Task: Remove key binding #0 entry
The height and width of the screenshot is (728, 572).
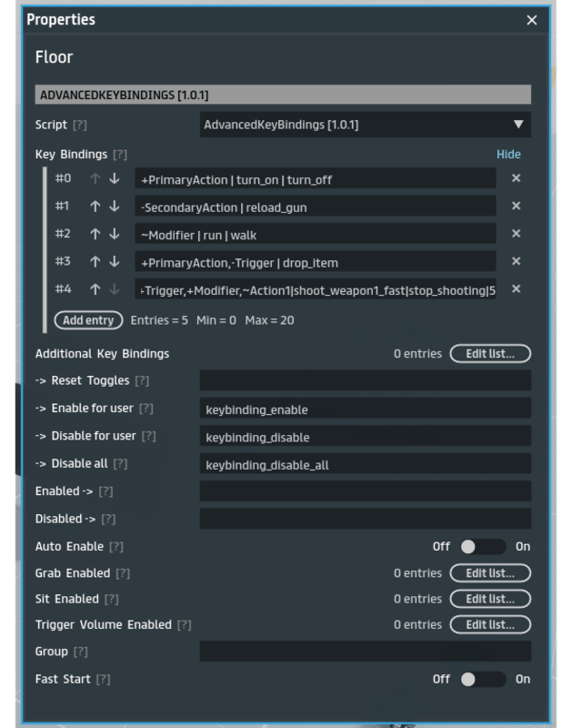Action: pos(516,178)
